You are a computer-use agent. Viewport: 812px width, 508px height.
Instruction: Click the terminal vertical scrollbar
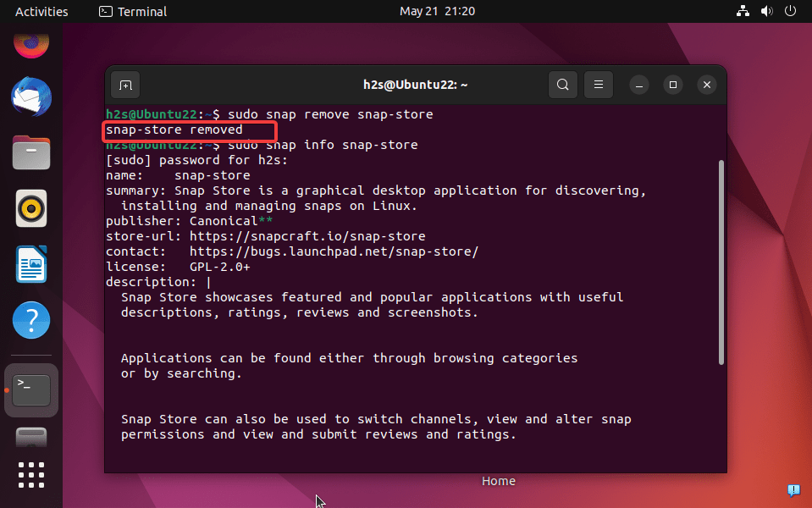pos(721,262)
